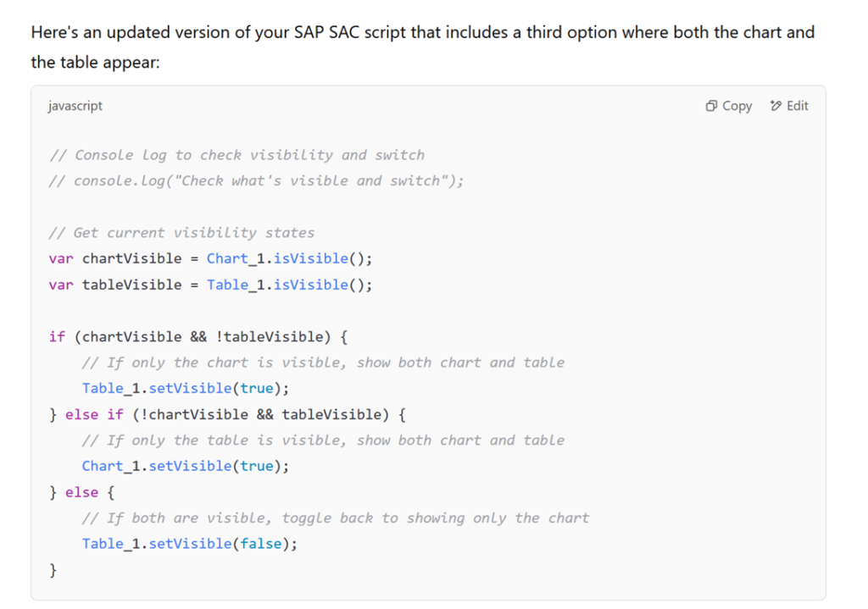Click the sparkle pencil icon beside Edit label
Viewport: 868px width, 609px height.
pos(776,105)
